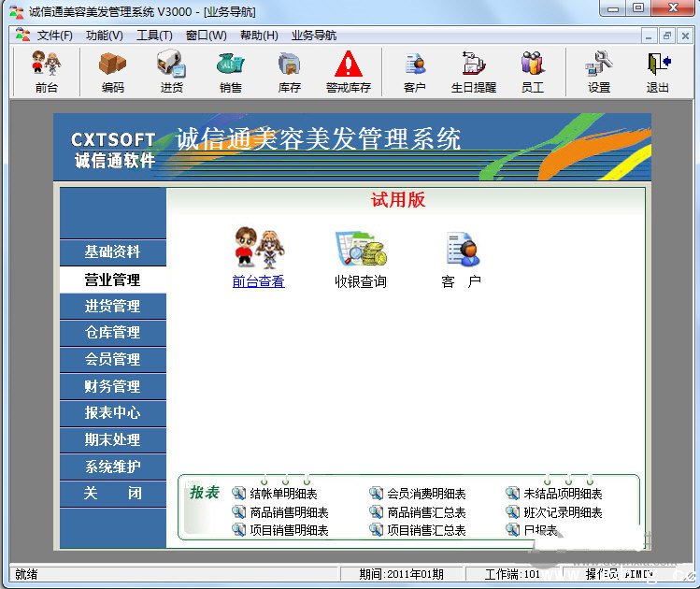Open the 工具(T) menu

pyautogui.click(x=154, y=36)
